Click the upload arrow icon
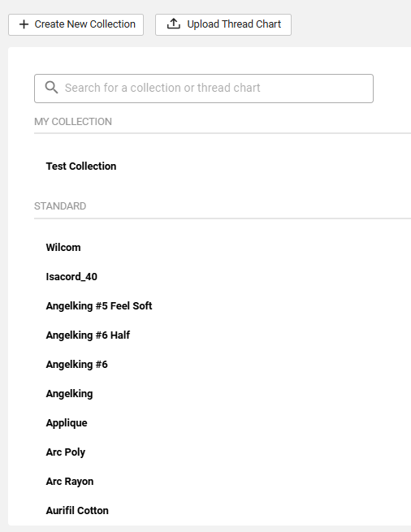 [x=174, y=24]
